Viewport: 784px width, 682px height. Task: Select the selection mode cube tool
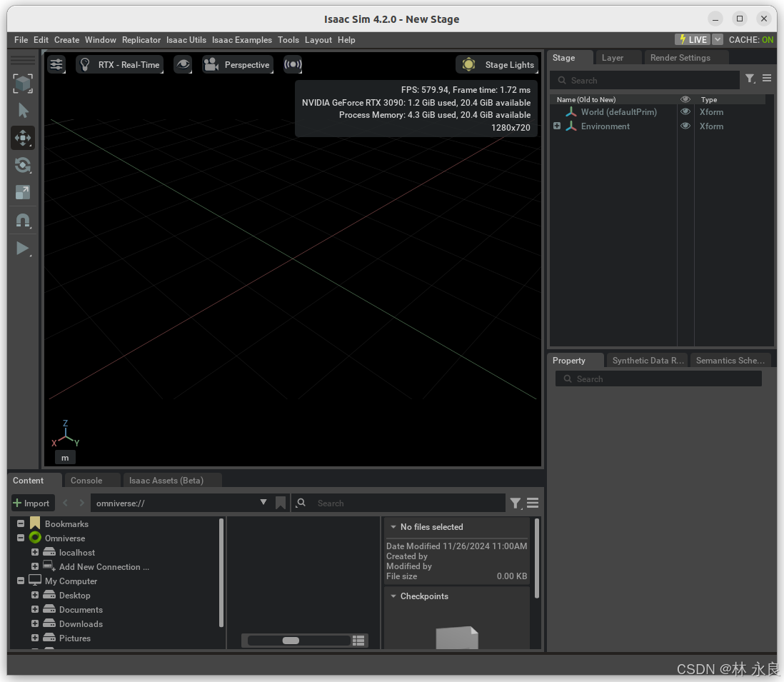[x=23, y=84]
